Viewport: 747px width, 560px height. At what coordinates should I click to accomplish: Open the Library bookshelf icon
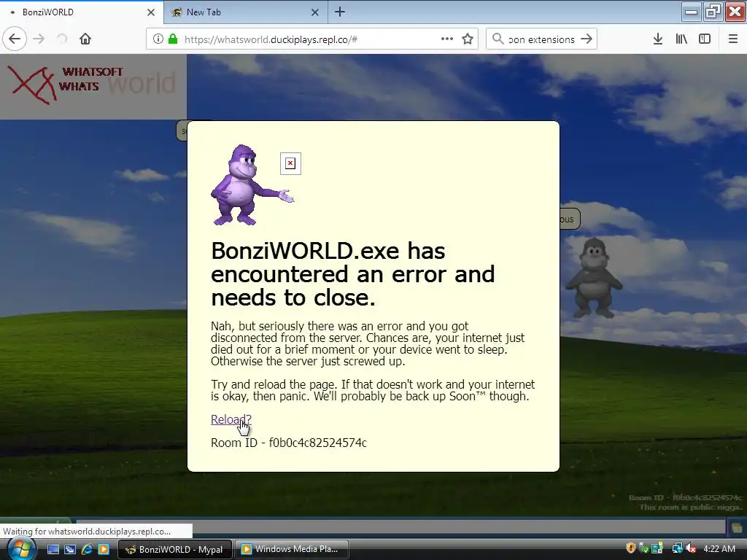coord(681,39)
